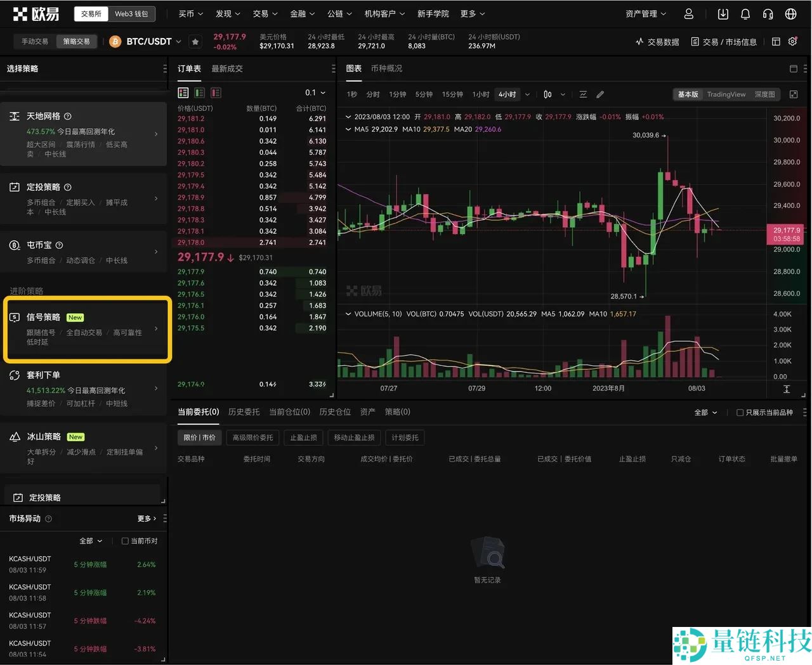
Task: Open the 全部 filter dropdown above order list
Action: coord(705,412)
